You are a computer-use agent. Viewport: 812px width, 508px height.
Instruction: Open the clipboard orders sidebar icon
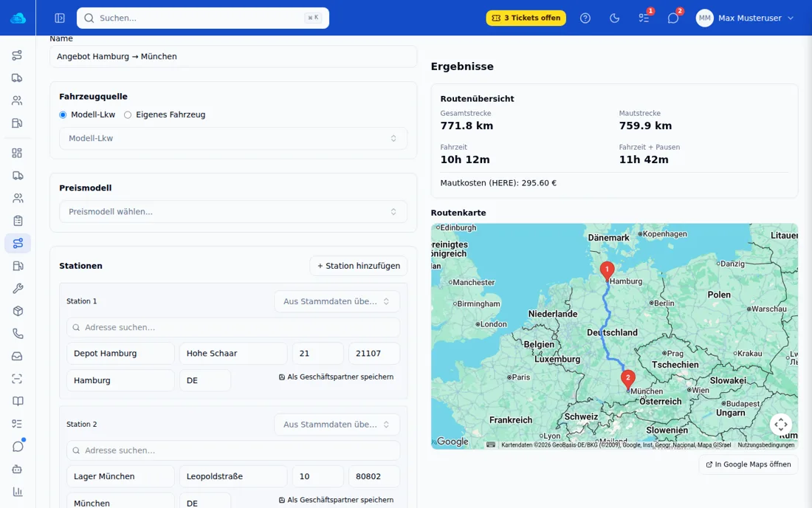[18, 221]
